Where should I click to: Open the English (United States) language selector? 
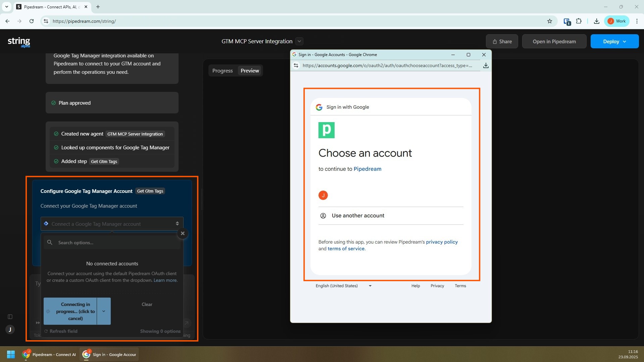click(x=343, y=286)
